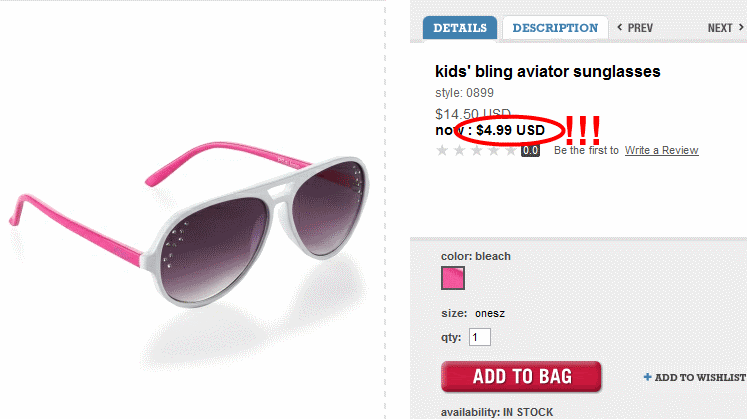747x419 pixels.
Task: Click the onesz size value
Action: (x=490, y=313)
